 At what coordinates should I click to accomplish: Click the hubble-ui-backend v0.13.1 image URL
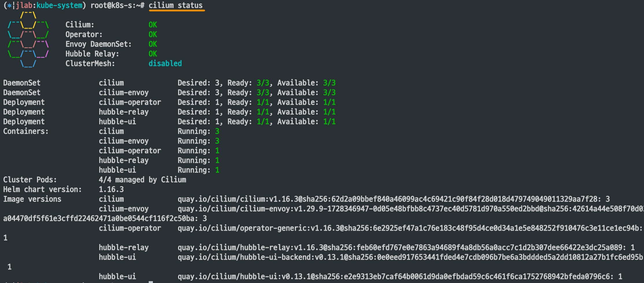click(x=410, y=257)
